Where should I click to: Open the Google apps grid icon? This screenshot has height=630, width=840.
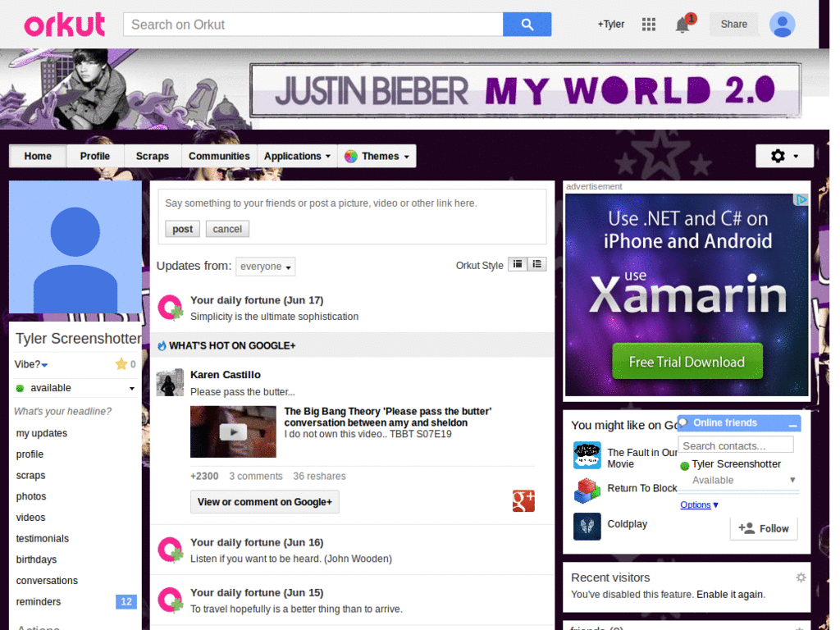click(648, 24)
